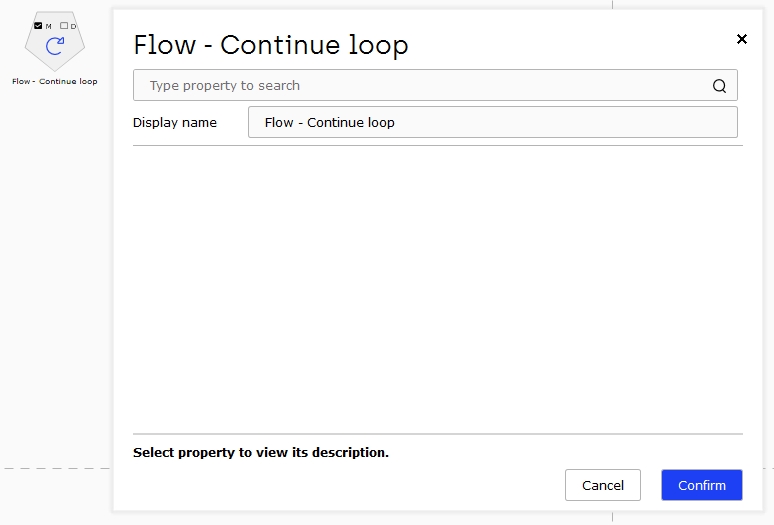Click the Type property to search field
The image size is (774, 525).
(x=435, y=85)
